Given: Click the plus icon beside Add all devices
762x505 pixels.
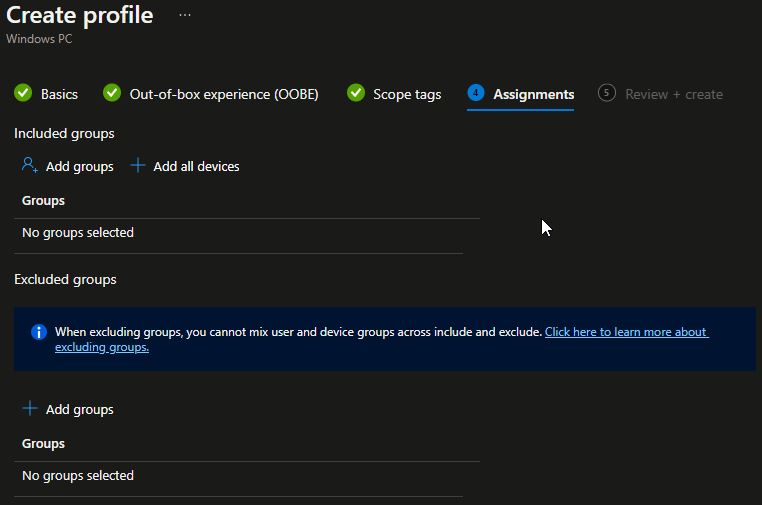Looking at the screenshot, I should (138, 165).
